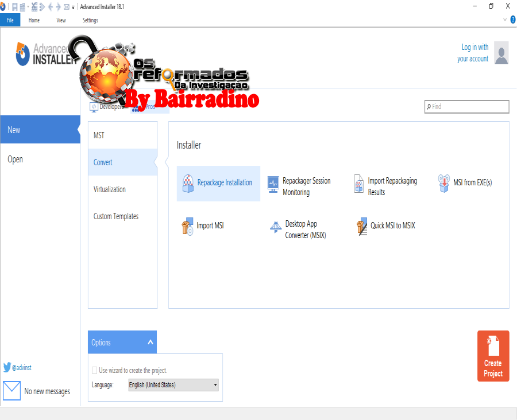Collapse the Options panel header
Viewport: 517px width, 420px height.
(122, 342)
